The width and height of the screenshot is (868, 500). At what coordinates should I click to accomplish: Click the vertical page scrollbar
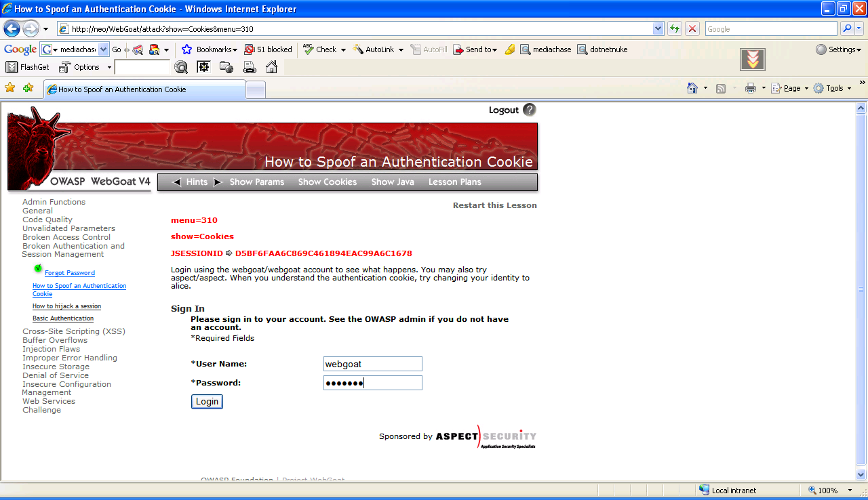tap(861, 289)
